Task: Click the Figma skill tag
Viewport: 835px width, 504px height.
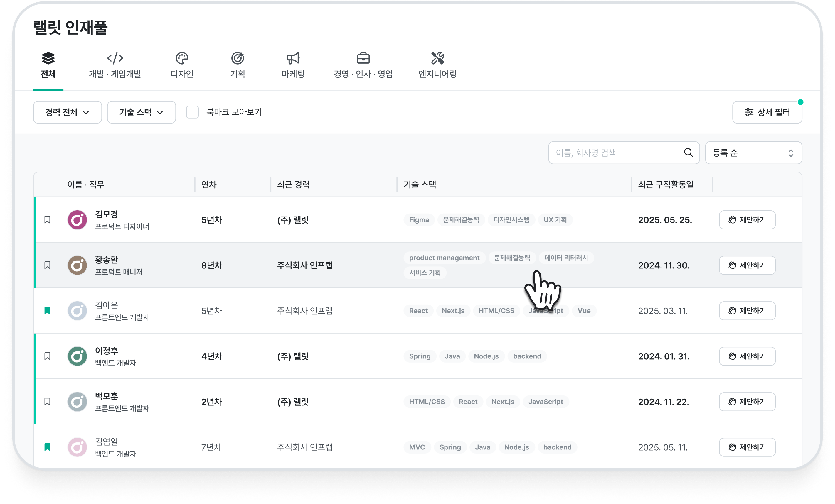Action: (419, 220)
